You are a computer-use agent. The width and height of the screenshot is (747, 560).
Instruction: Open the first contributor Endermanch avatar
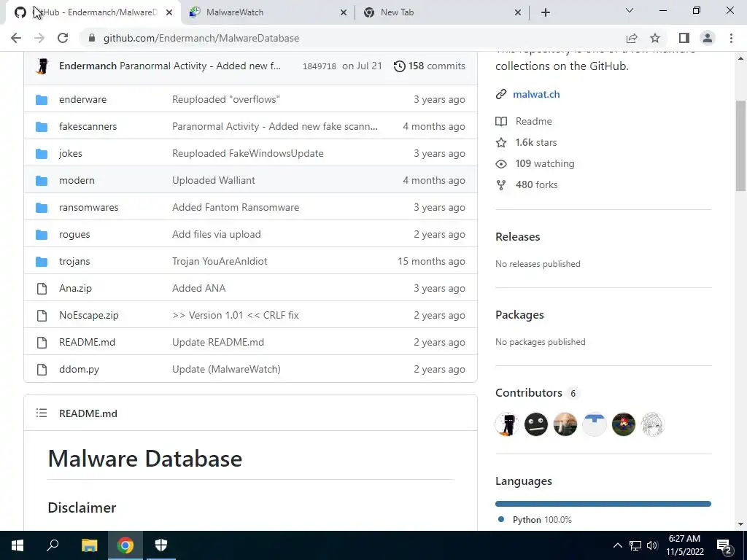[507, 424]
